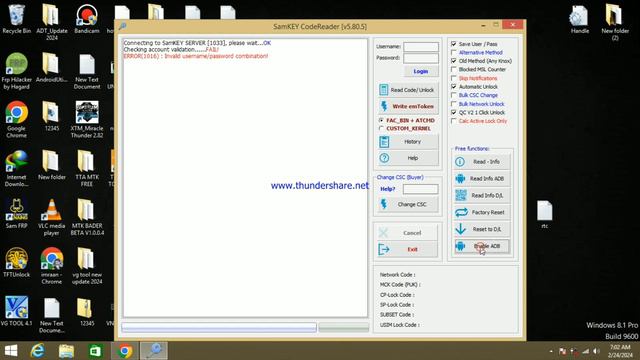Toggle Automatic Unlock checkbox
The image size is (640, 360).
(x=453, y=87)
